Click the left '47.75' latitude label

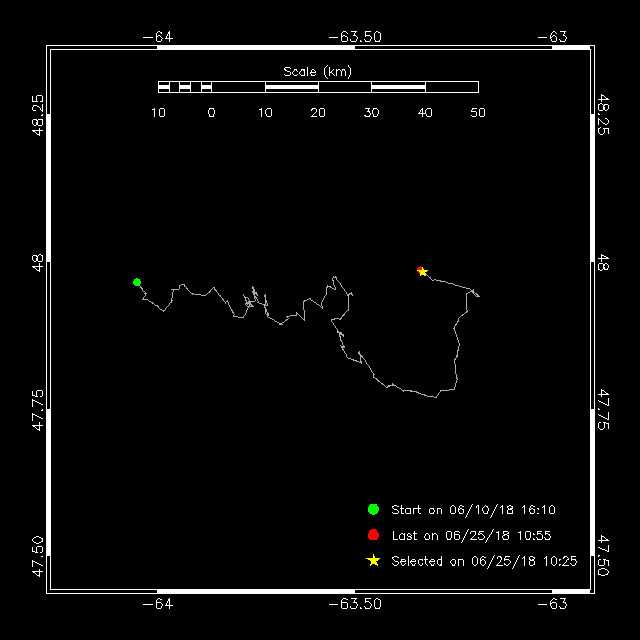(38, 410)
